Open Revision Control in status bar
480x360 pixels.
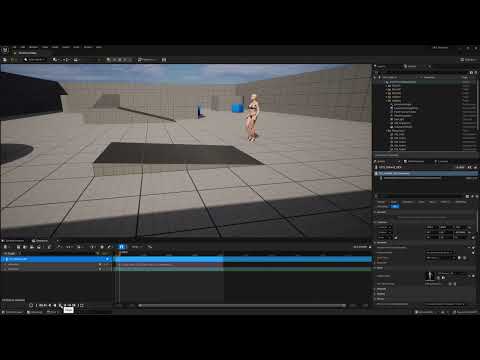(x=465, y=312)
